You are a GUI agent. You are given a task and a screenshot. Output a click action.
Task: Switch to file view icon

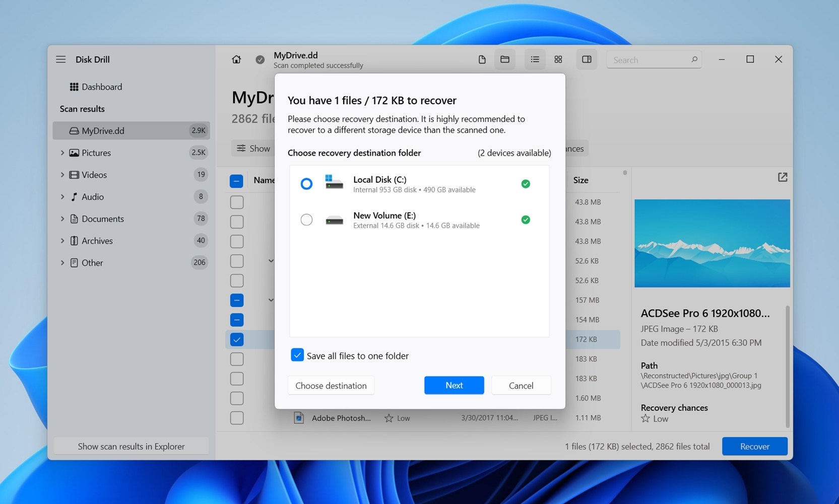(x=482, y=59)
